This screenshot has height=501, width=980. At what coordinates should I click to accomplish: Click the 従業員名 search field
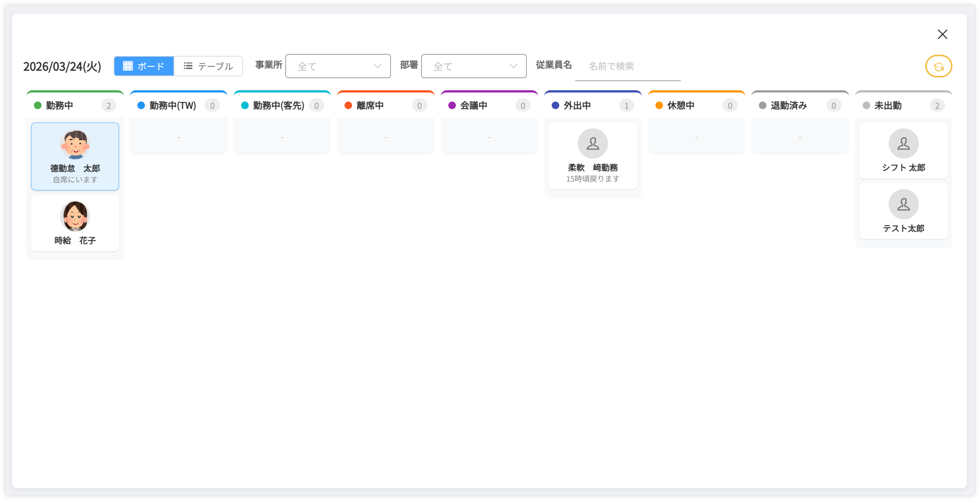coord(627,66)
